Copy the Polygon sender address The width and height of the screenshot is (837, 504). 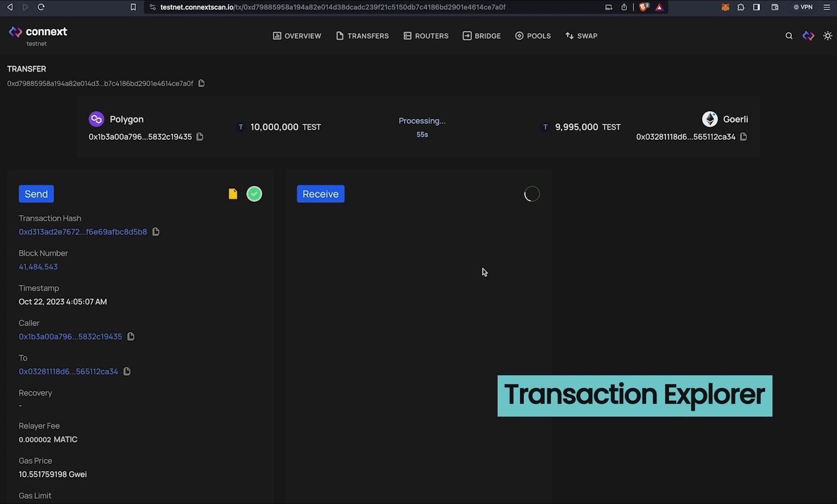[x=200, y=137]
